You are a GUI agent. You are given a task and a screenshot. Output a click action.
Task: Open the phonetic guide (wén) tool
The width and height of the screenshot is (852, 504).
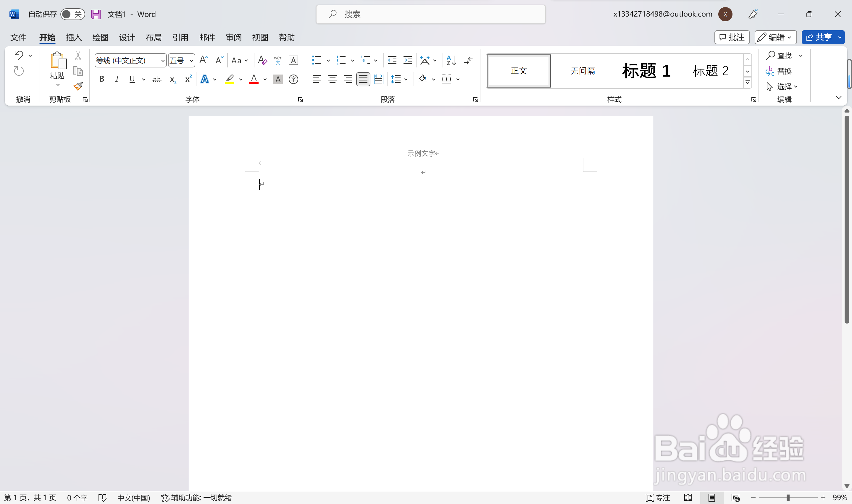coord(278,60)
